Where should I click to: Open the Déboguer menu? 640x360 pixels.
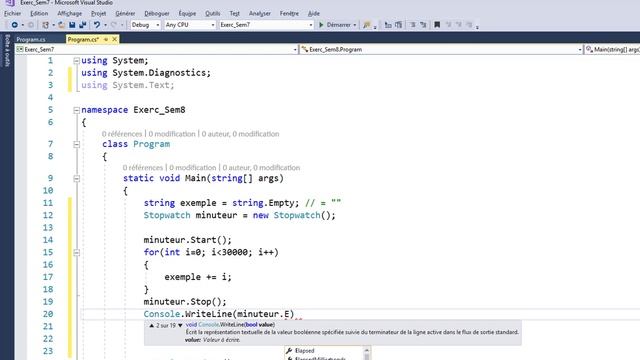click(157, 13)
